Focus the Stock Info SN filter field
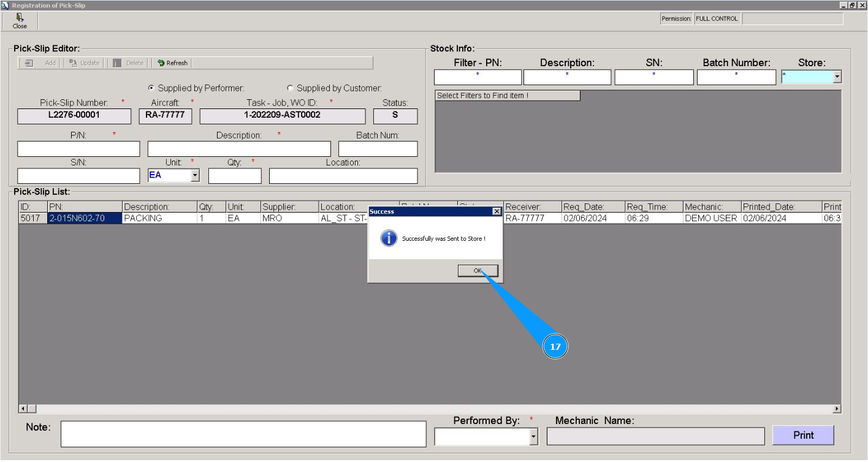Screen dimensions: 868x462 click(654, 77)
